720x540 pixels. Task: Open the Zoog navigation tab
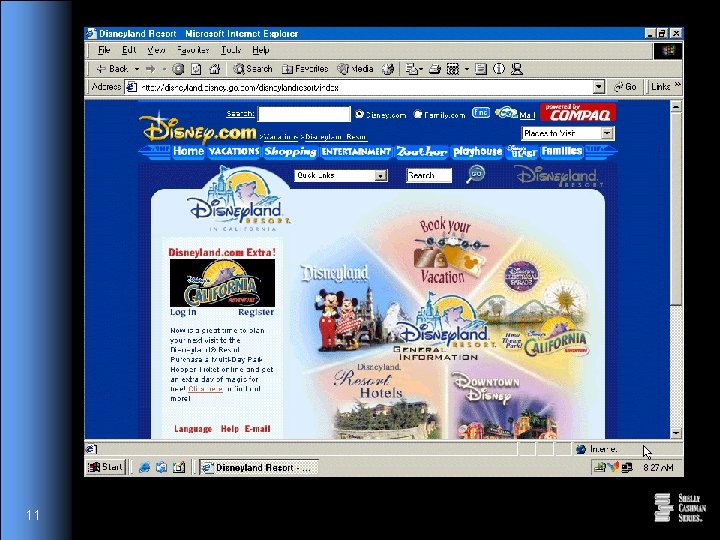pyautogui.click(x=421, y=152)
